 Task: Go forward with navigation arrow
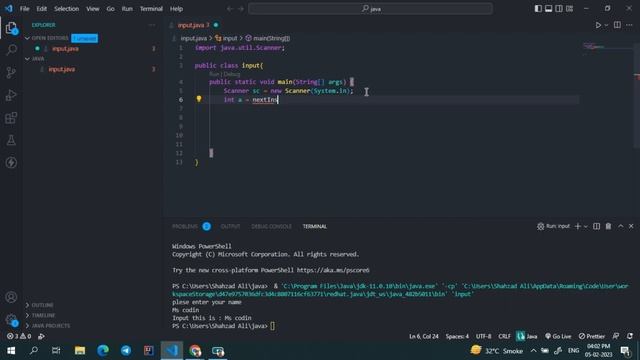(241, 9)
